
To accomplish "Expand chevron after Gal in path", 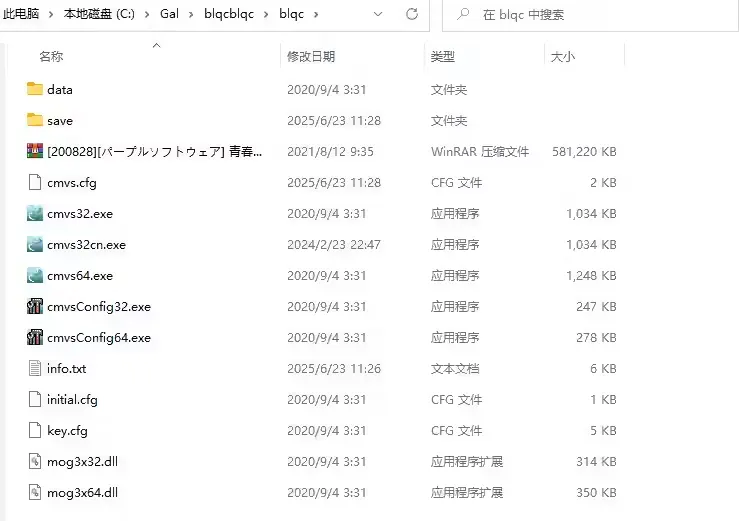I will (191, 15).
